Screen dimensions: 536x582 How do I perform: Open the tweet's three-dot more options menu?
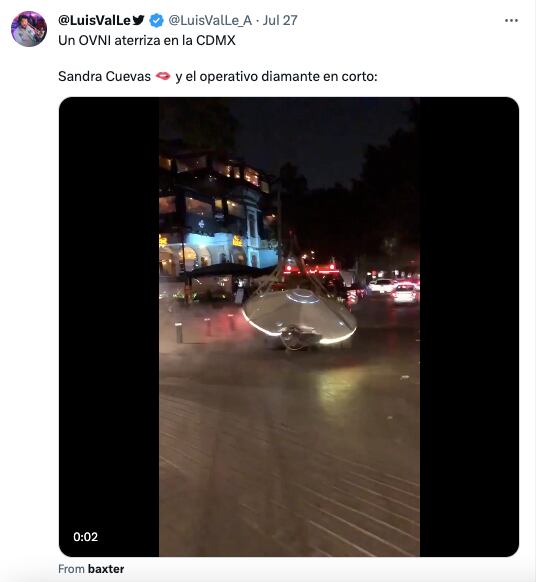(x=511, y=20)
